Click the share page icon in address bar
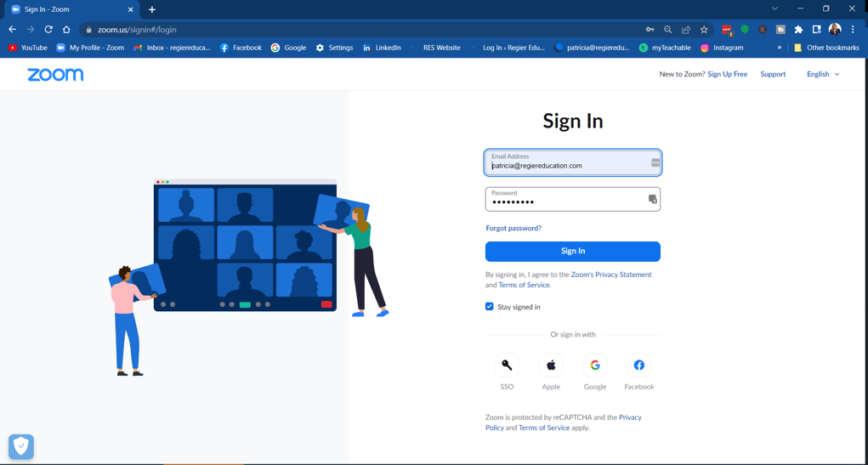The height and width of the screenshot is (465, 868). click(686, 30)
